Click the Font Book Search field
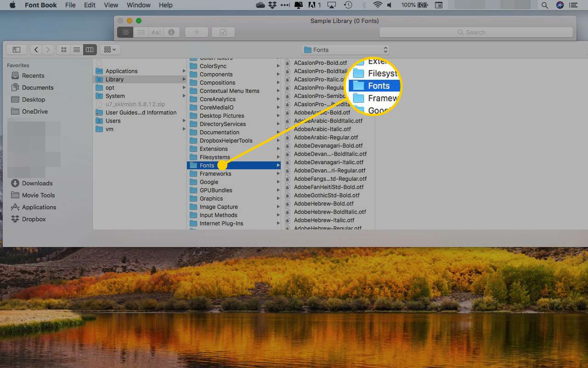Image resolution: width=588 pixels, height=368 pixels. (476, 32)
